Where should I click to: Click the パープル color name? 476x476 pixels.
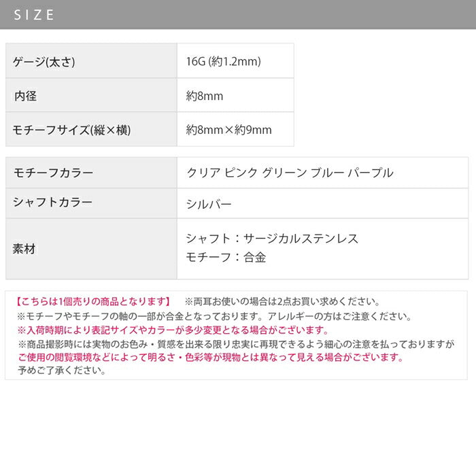point(371,173)
